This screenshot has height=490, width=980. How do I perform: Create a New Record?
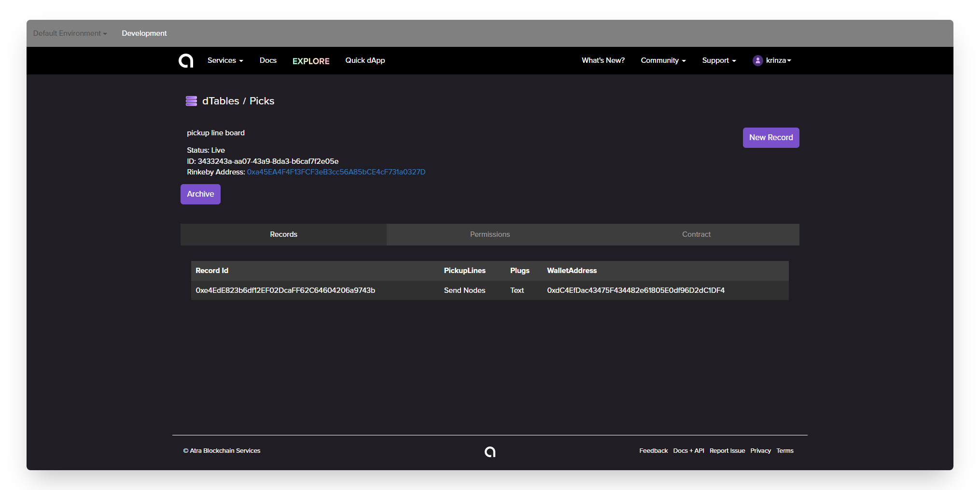pyautogui.click(x=771, y=138)
